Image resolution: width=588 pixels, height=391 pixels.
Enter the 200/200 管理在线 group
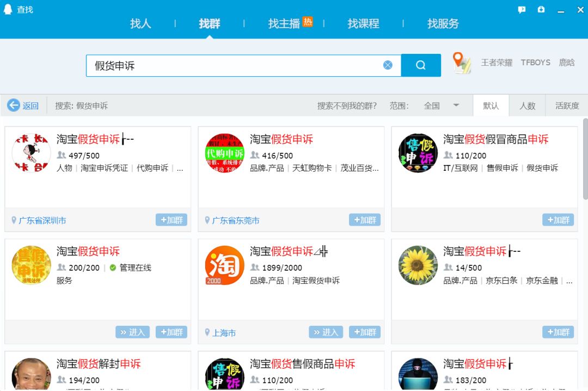[133, 332]
